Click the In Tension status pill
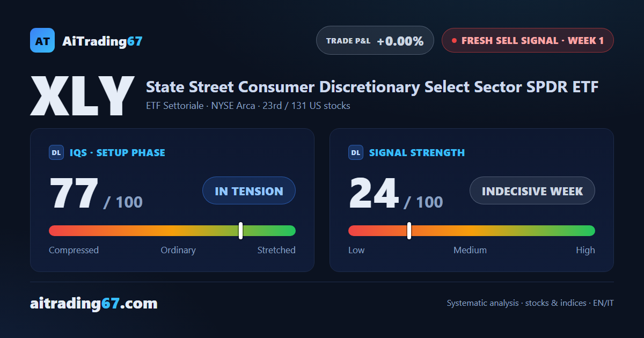This screenshot has height=338, width=644. click(x=249, y=190)
